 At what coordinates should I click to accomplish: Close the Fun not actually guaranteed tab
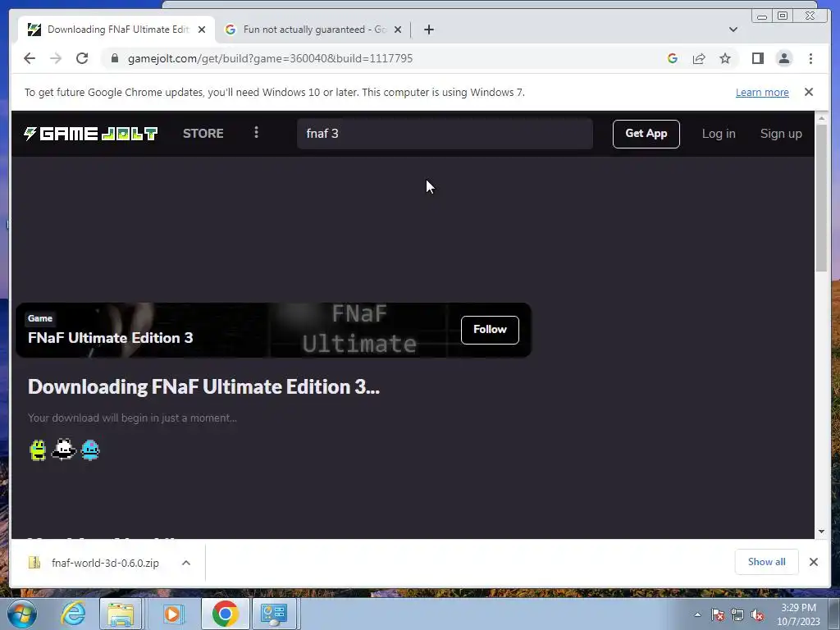(398, 30)
